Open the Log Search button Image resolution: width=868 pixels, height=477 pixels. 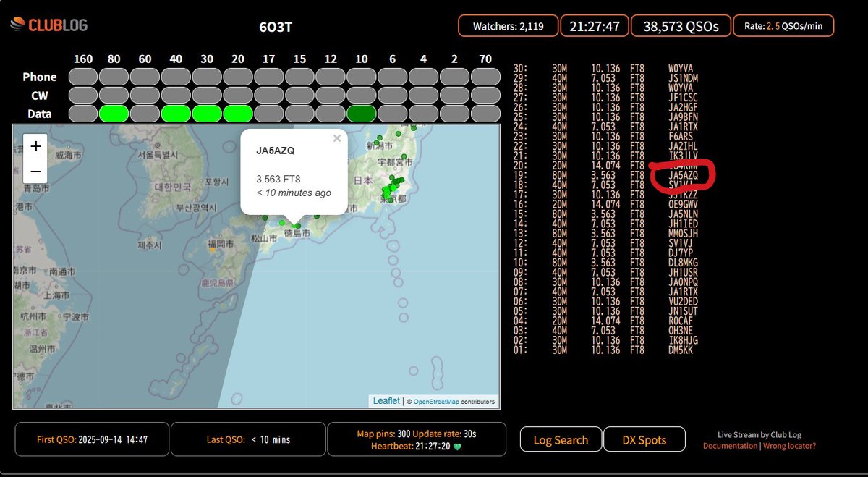561,439
